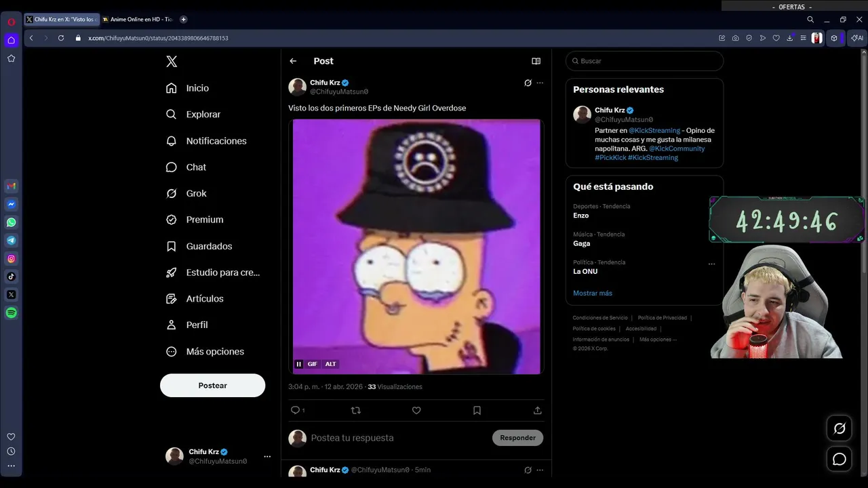The image size is (868, 488).
Task: Open three-dot menu on main post
Action: [x=540, y=83]
